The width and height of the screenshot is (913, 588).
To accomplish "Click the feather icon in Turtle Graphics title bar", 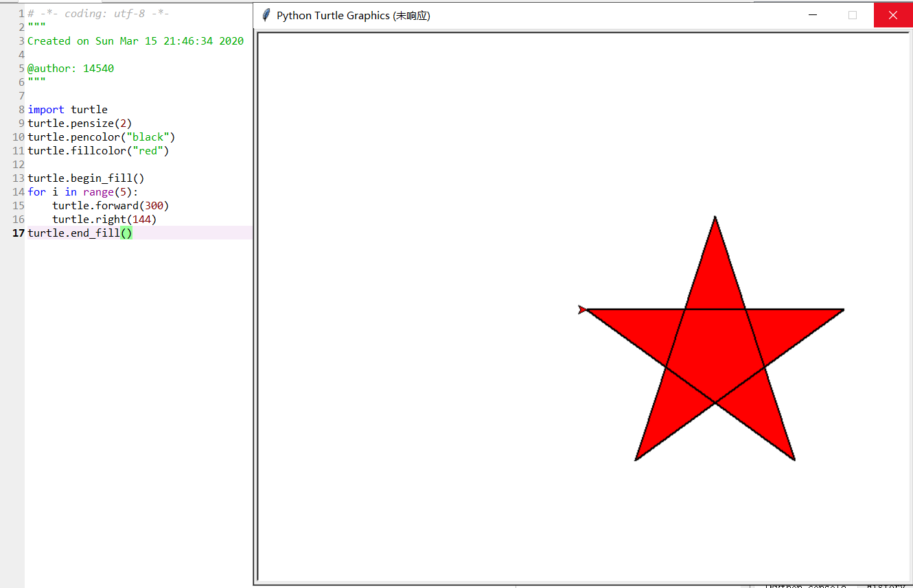I will tap(266, 15).
